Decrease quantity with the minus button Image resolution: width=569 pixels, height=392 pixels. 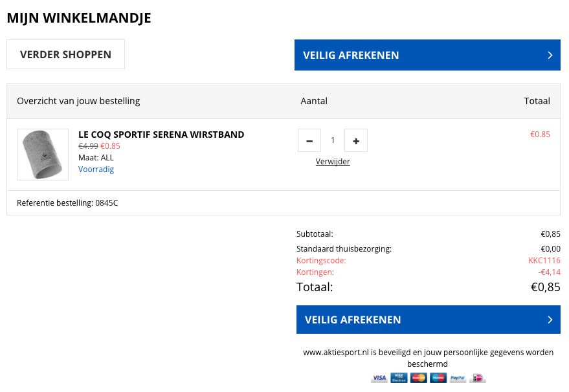[309, 140]
